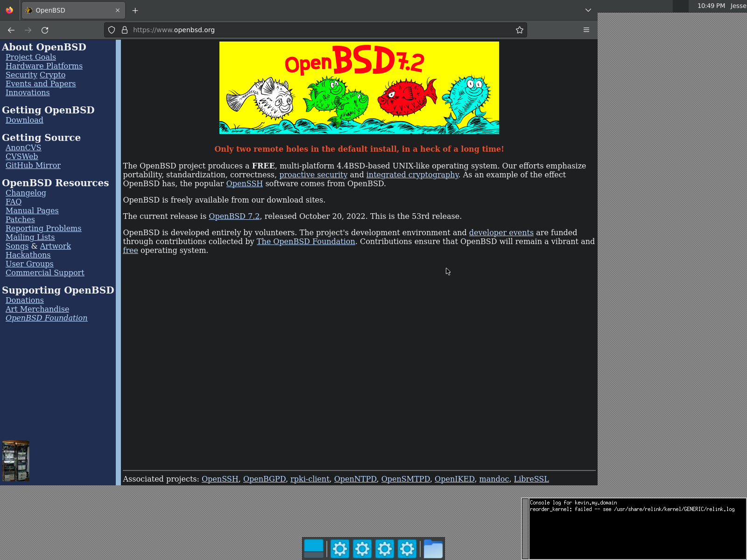Open the tracking protection shield

112,30
